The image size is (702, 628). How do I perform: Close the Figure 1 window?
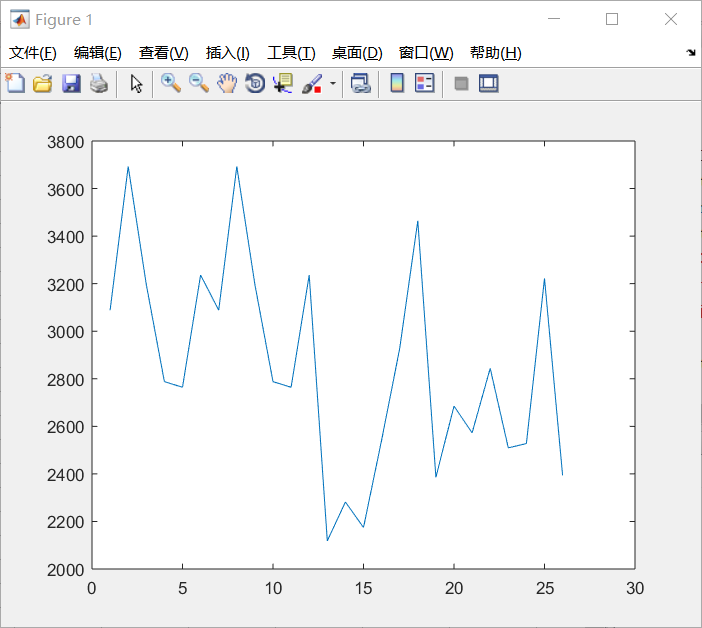point(671,19)
